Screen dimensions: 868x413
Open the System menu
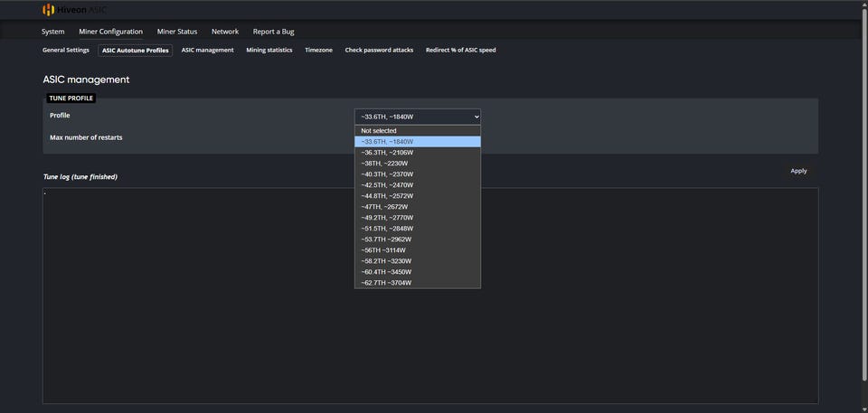pyautogui.click(x=53, y=32)
